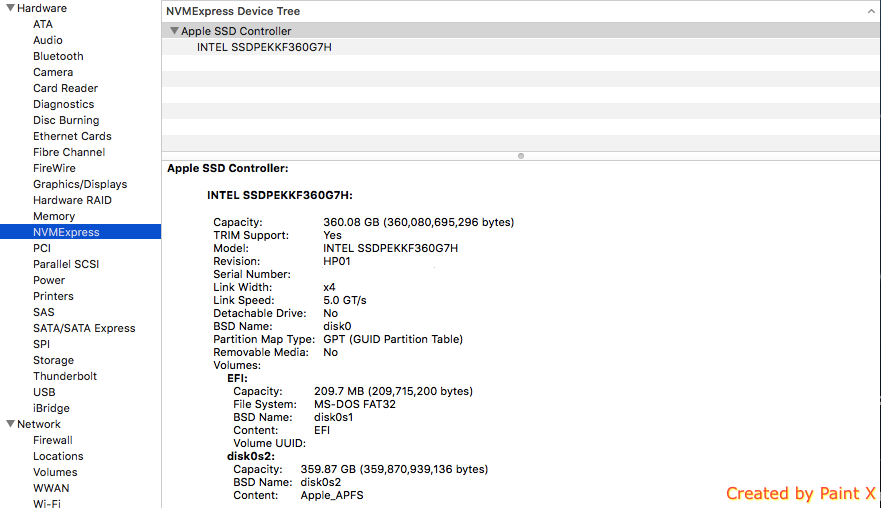Select Audio in the sidebar
Screen dimensions: 881x508
48,40
